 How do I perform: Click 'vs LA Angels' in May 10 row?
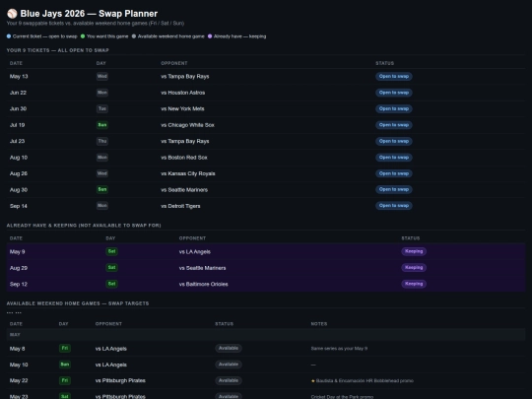click(x=111, y=365)
